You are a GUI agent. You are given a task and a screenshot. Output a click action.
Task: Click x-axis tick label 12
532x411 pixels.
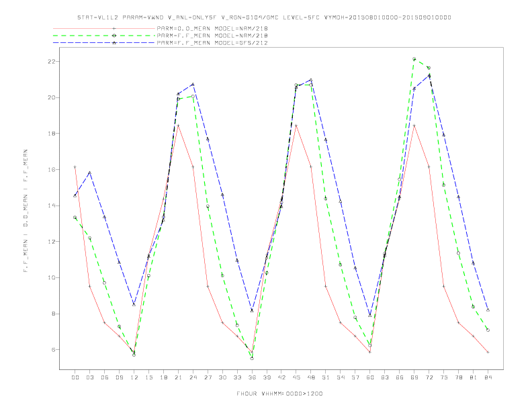point(134,377)
